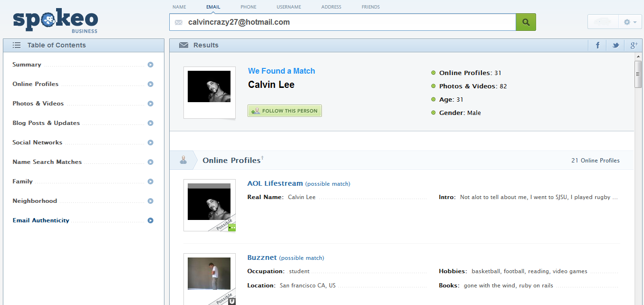Go to Email Authenticity section
This screenshot has height=305, width=644.
(x=41, y=220)
